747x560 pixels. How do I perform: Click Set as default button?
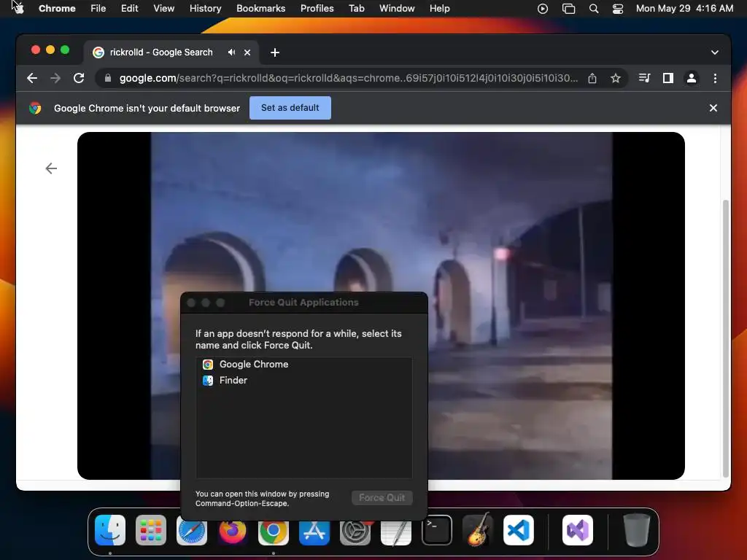point(290,108)
